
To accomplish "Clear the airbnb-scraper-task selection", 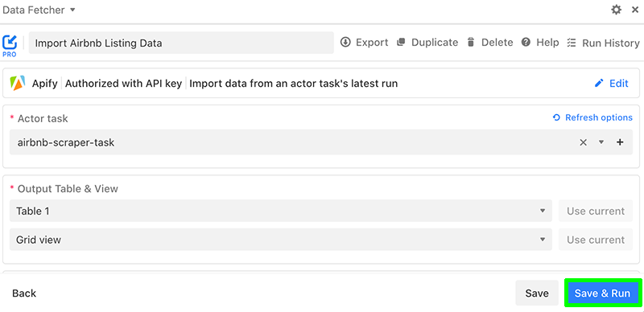I will tap(583, 142).
